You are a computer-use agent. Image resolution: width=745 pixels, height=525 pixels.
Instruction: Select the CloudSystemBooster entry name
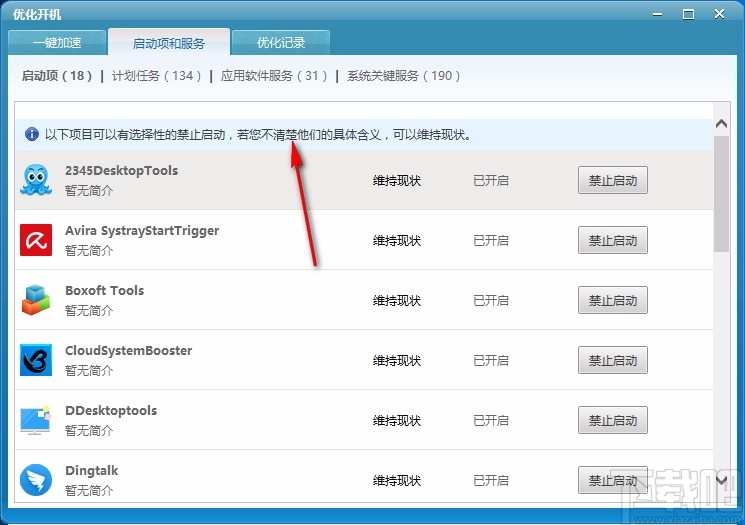pyautogui.click(x=129, y=351)
